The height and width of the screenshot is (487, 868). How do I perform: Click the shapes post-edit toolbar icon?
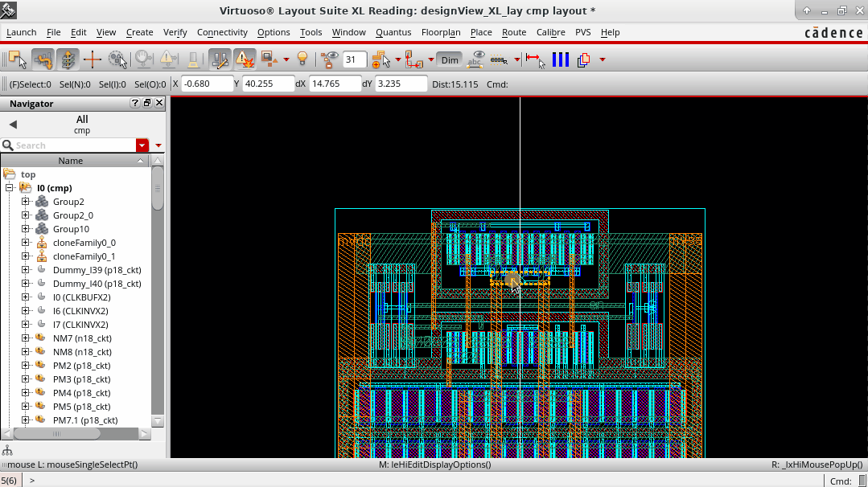[x=269, y=59]
